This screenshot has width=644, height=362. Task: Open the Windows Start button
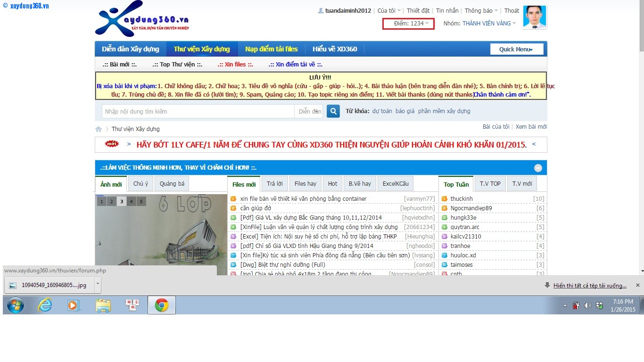coord(16,305)
